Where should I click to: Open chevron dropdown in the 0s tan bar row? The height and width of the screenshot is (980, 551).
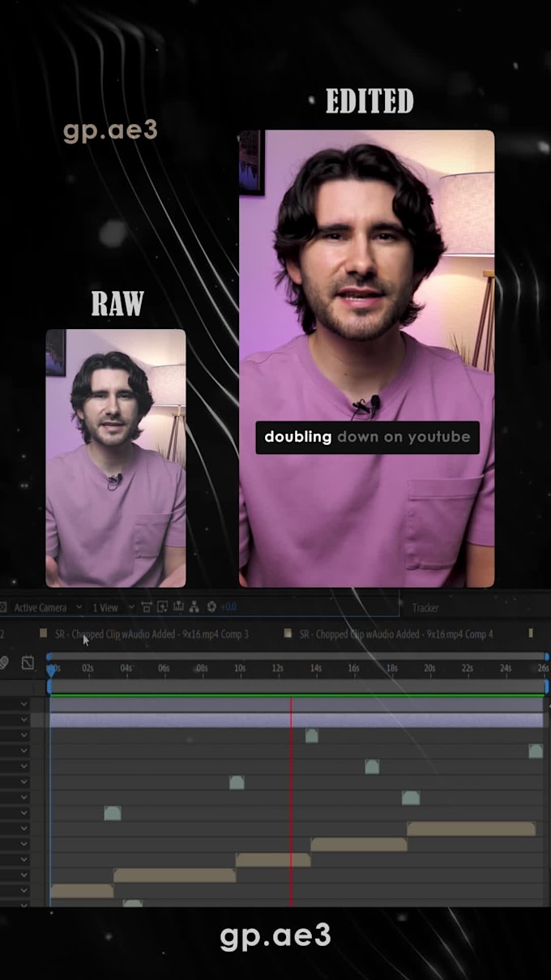coord(24,891)
